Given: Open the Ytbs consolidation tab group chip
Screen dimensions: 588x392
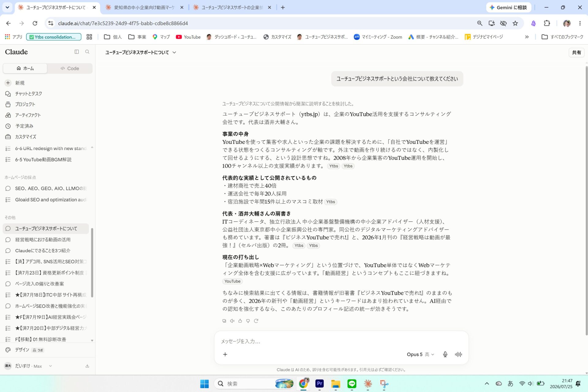Looking at the screenshot, I should pyautogui.click(x=54, y=37).
